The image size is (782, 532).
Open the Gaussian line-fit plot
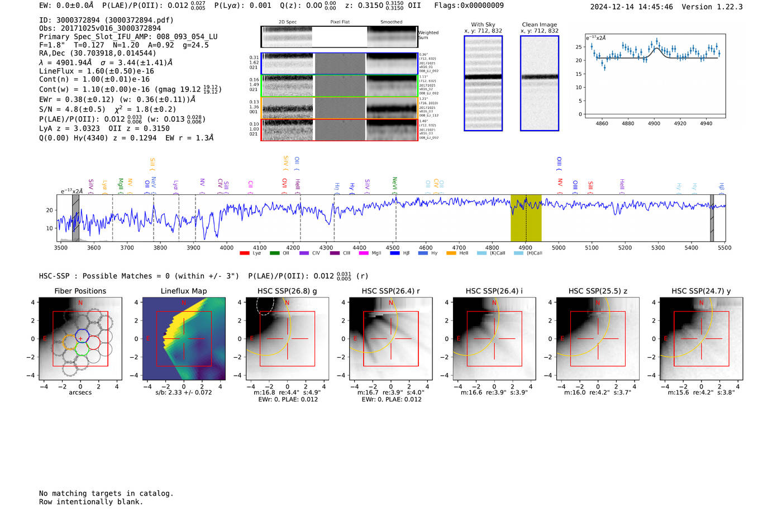coord(655,75)
